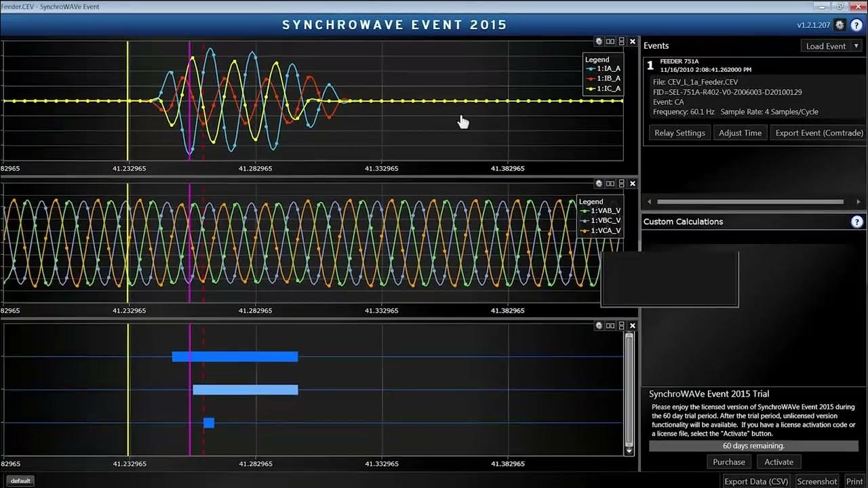Select the 1:VAB_V legend entry

click(x=600, y=211)
